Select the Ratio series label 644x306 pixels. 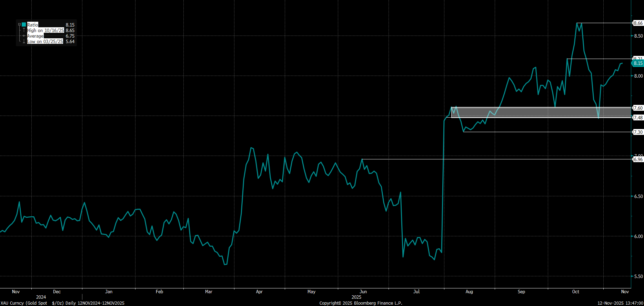pos(33,25)
